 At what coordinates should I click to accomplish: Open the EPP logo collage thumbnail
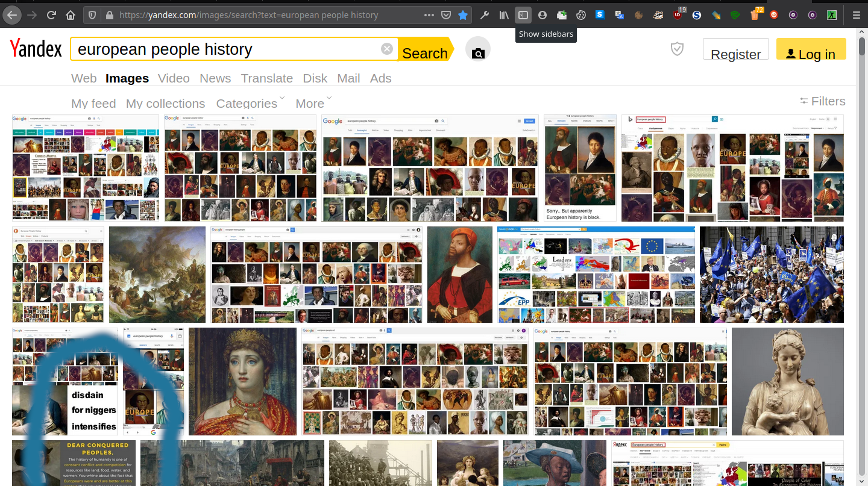596,275
